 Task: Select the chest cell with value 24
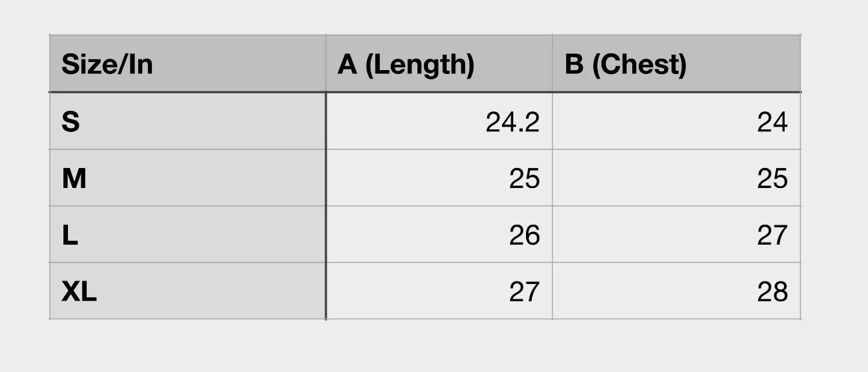[676, 121]
